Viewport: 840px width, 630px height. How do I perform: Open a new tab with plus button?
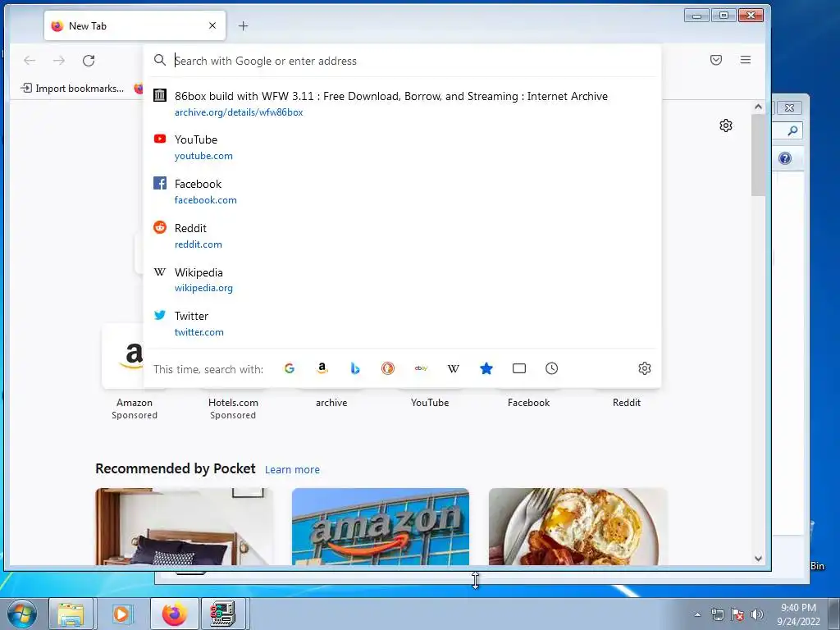(x=243, y=25)
